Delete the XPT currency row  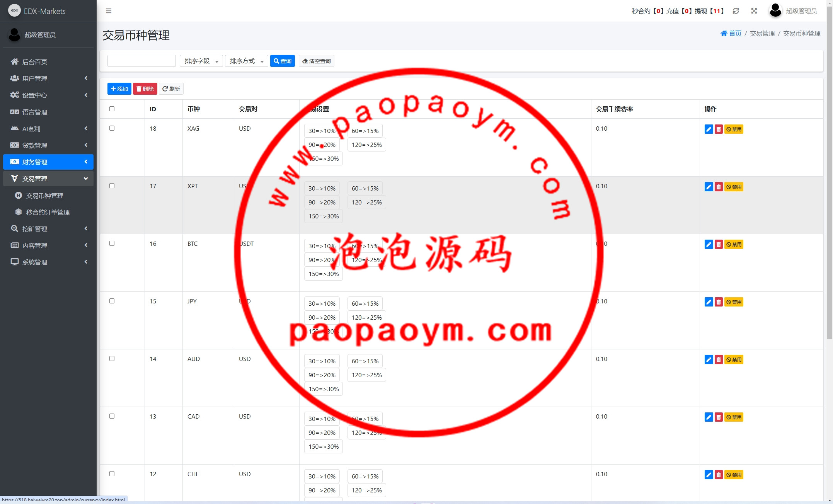[719, 187]
